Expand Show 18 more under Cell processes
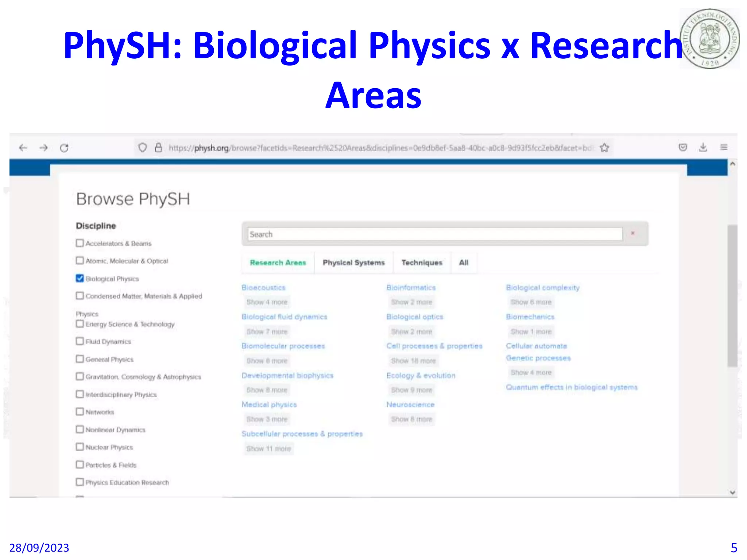747x560 pixels. point(413,361)
